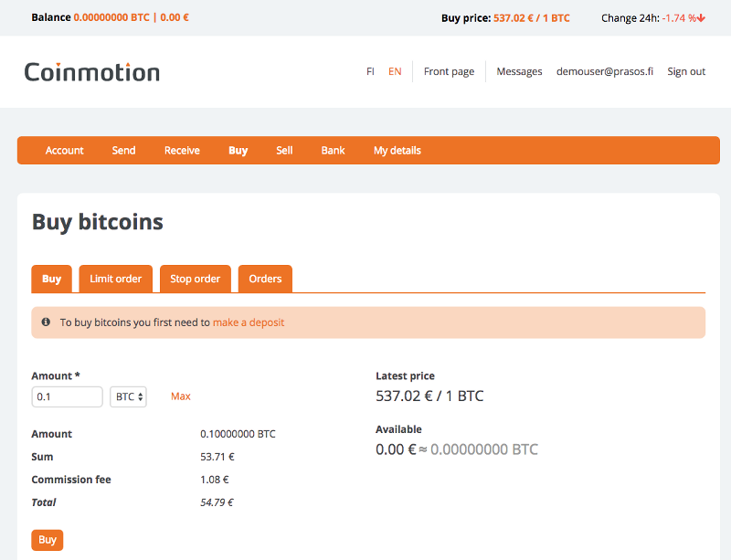Click the Latest price label
This screenshot has height=560, width=731.
pos(405,375)
